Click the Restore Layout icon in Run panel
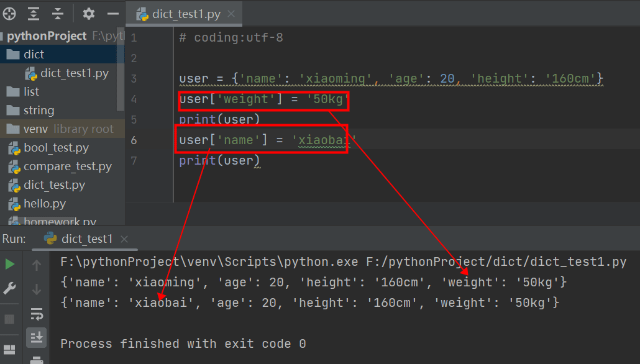The width and height of the screenshot is (640, 364). point(10,350)
